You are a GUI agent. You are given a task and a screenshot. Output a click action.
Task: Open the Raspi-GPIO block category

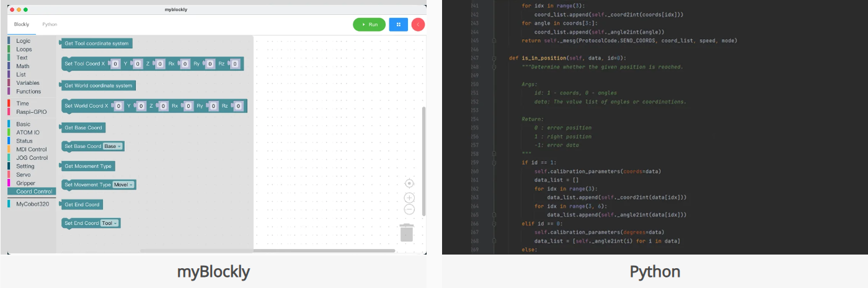pos(31,111)
